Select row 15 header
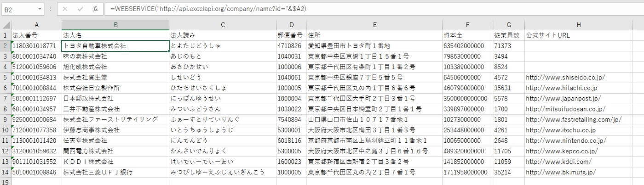Screen dimensions: 644x185 click(x=6, y=181)
